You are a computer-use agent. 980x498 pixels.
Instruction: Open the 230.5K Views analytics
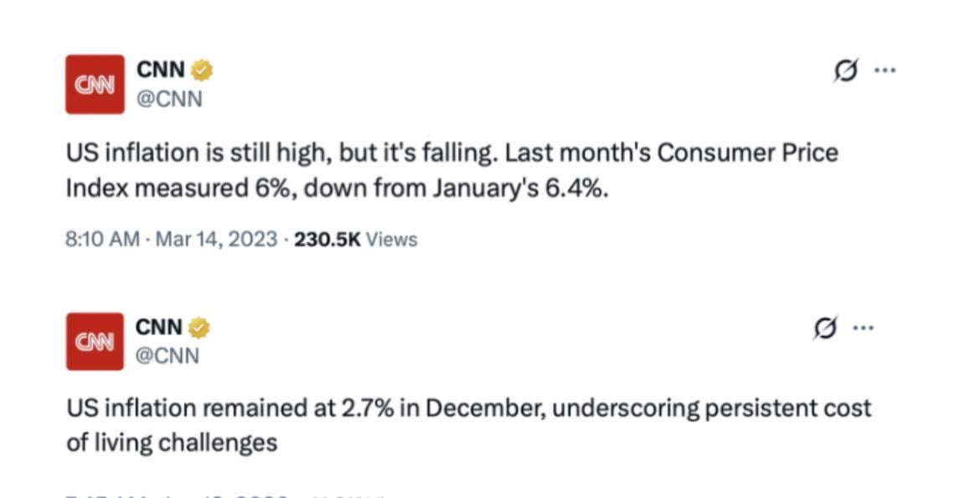click(x=355, y=240)
